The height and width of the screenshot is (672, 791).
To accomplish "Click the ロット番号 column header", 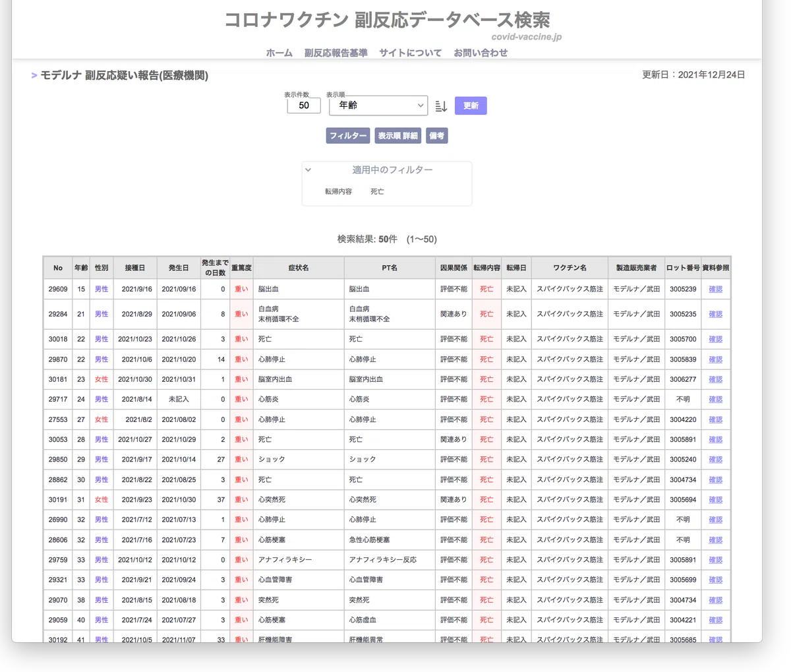I will [x=683, y=268].
